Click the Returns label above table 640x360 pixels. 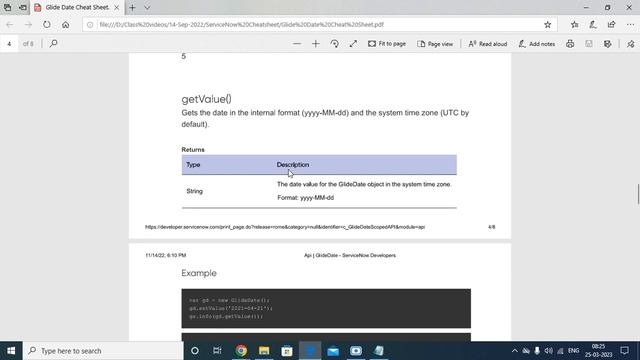pyautogui.click(x=193, y=150)
